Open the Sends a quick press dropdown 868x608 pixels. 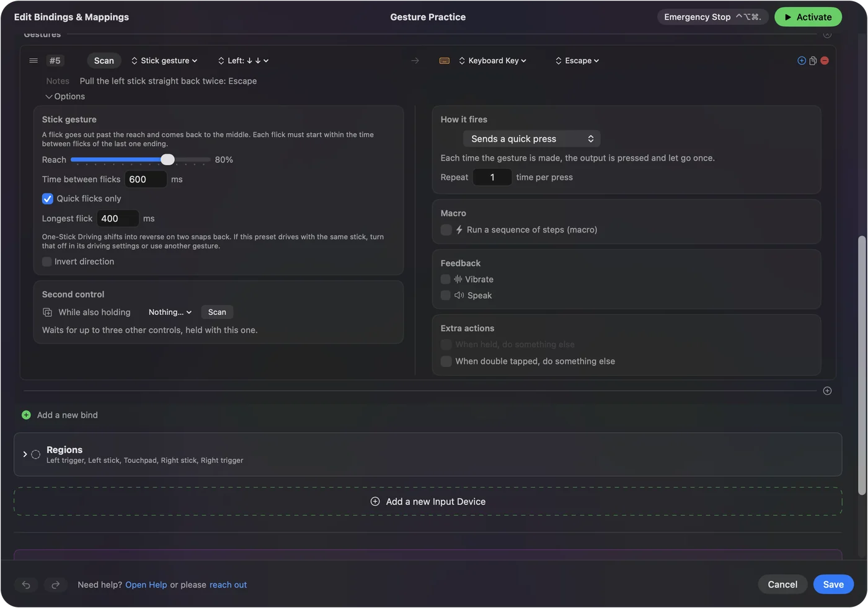(532, 139)
